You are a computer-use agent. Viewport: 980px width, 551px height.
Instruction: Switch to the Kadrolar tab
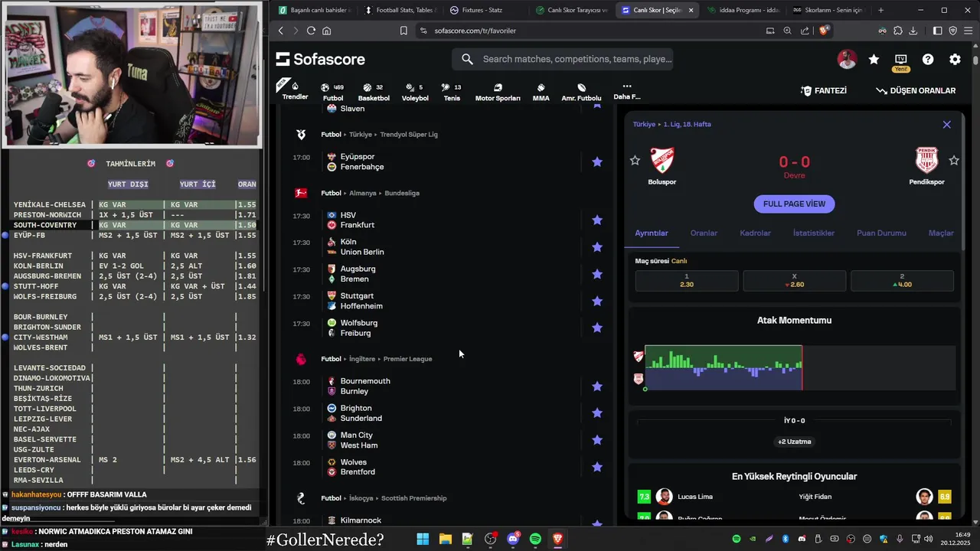coord(755,233)
